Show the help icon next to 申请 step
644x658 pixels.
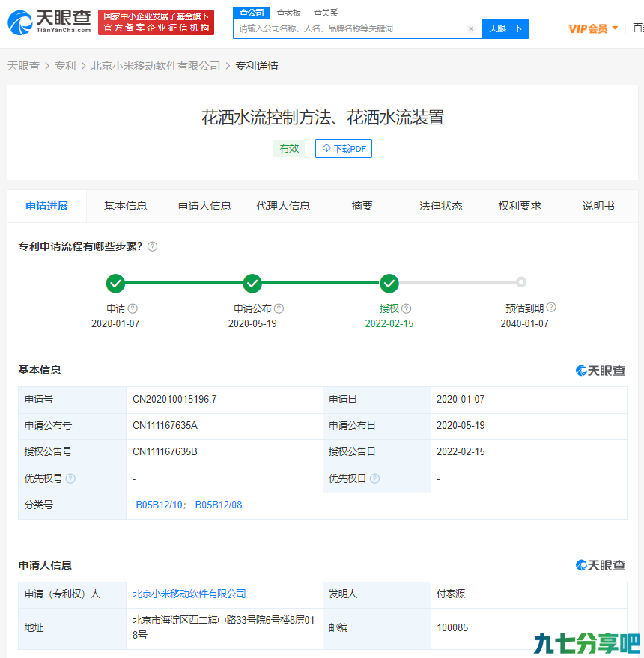point(133,308)
